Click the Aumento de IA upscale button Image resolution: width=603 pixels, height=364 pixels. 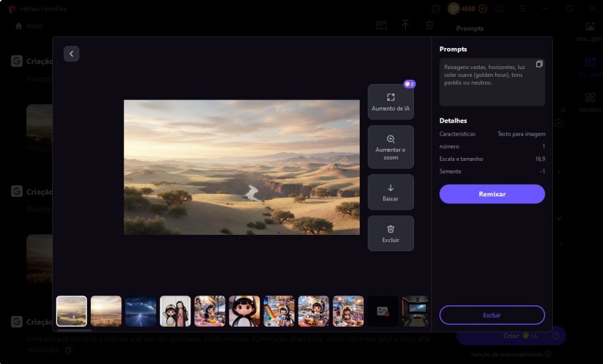391,102
